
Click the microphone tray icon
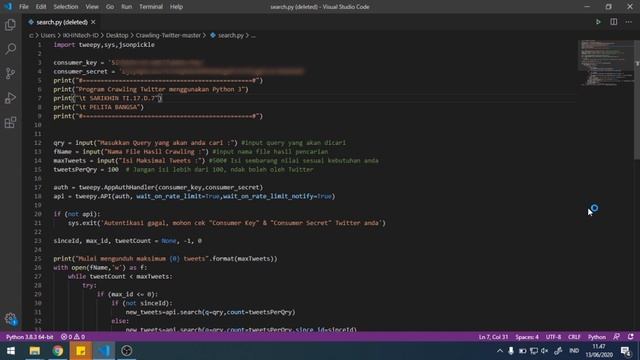511,351
